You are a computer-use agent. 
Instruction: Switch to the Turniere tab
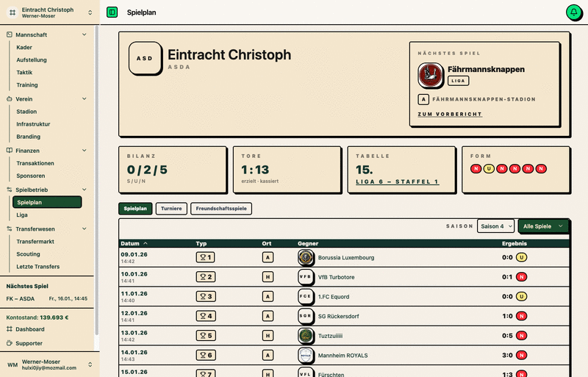[x=171, y=209]
